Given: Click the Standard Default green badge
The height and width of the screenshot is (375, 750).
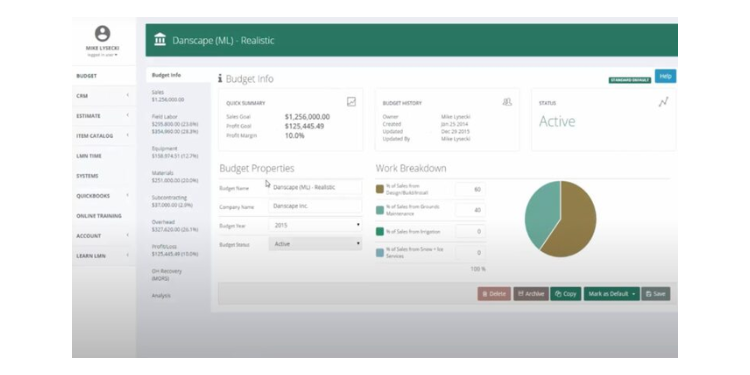Looking at the screenshot, I should tap(629, 80).
